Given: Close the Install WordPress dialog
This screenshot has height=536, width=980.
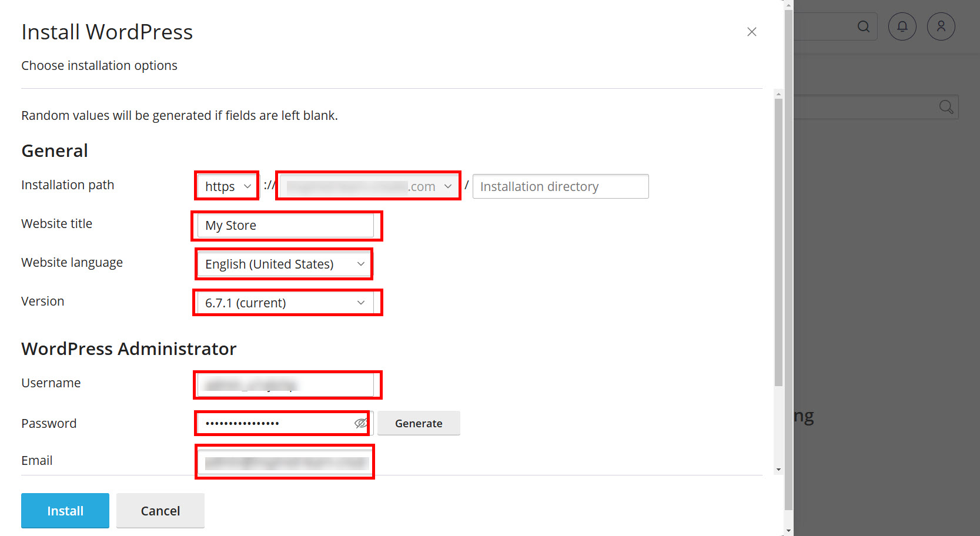Looking at the screenshot, I should [751, 32].
